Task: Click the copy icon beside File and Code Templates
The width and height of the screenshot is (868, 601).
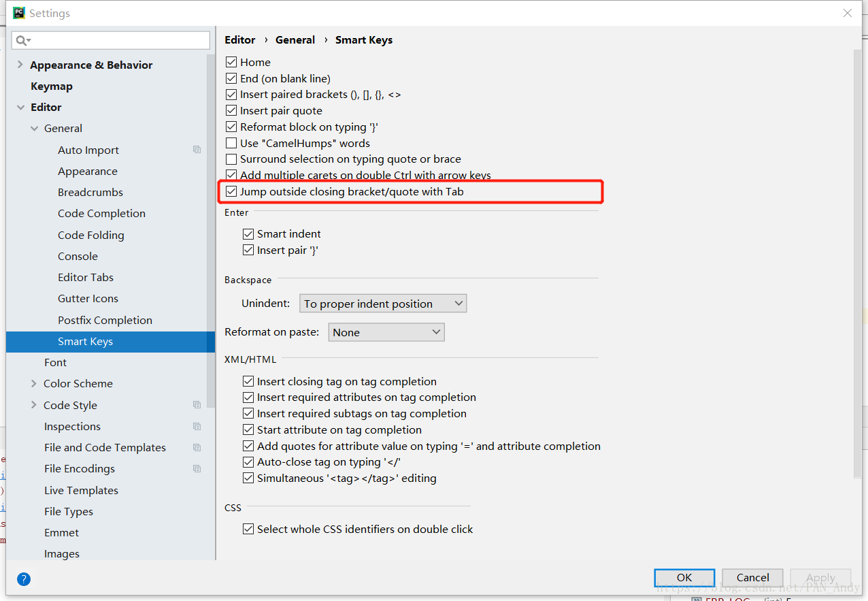Action: point(197,447)
